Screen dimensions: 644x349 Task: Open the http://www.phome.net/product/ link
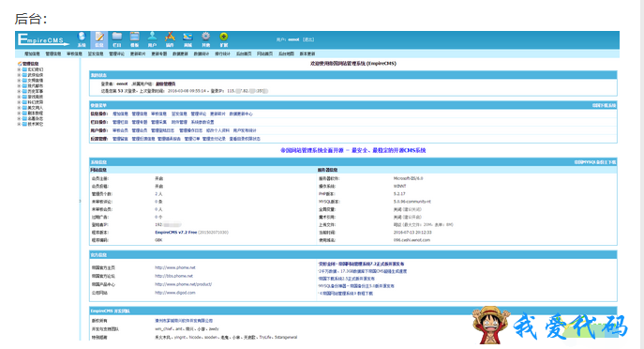click(183, 284)
